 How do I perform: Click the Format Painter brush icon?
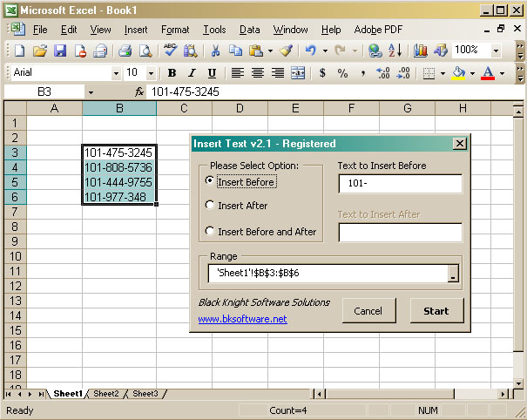pyautogui.click(x=286, y=51)
